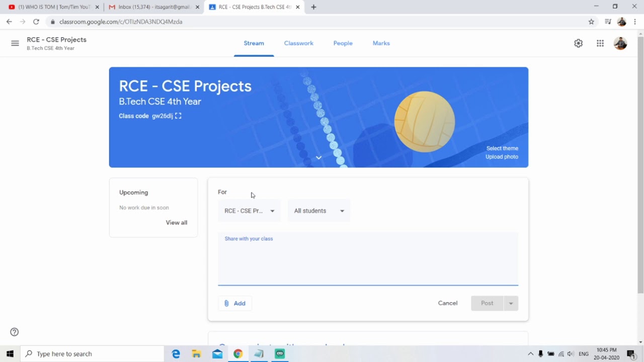Image resolution: width=644 pixels, height=362 pixels.
Task: Open the Help question mark icon
Action: pos(15,332)
